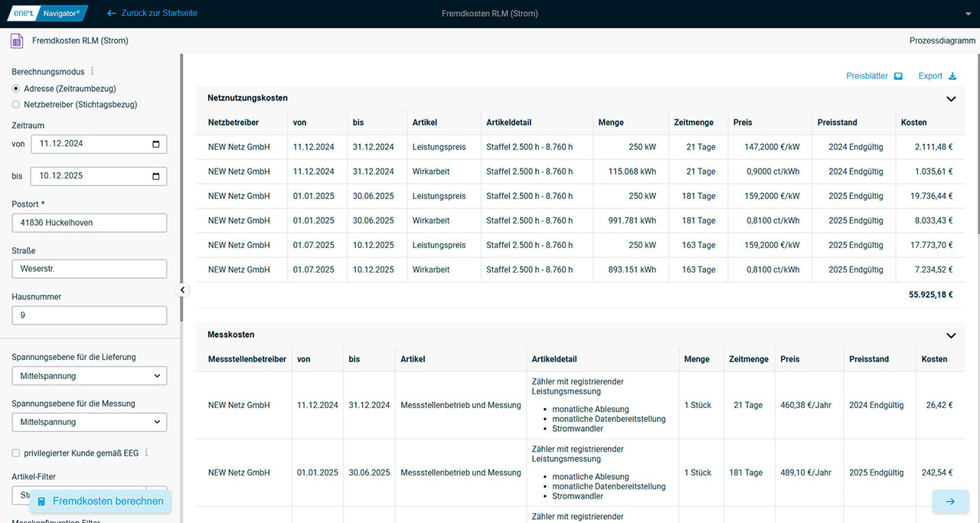Image resolution: width=980 pixels, height=523 pixels.
Task: Enable privilegierter Kunde gemäß EEG checkbox
Action: [x=16, y=453]
